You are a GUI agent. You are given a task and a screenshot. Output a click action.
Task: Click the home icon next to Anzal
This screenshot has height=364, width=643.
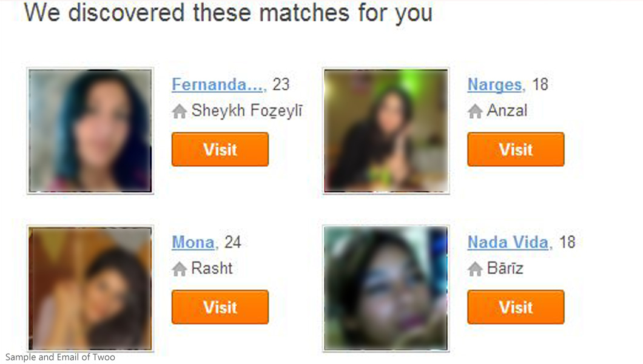[x=475, y=111]
